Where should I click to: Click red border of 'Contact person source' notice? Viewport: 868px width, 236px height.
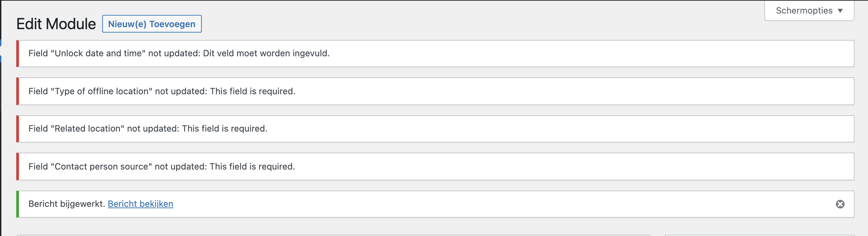point(18,166)
